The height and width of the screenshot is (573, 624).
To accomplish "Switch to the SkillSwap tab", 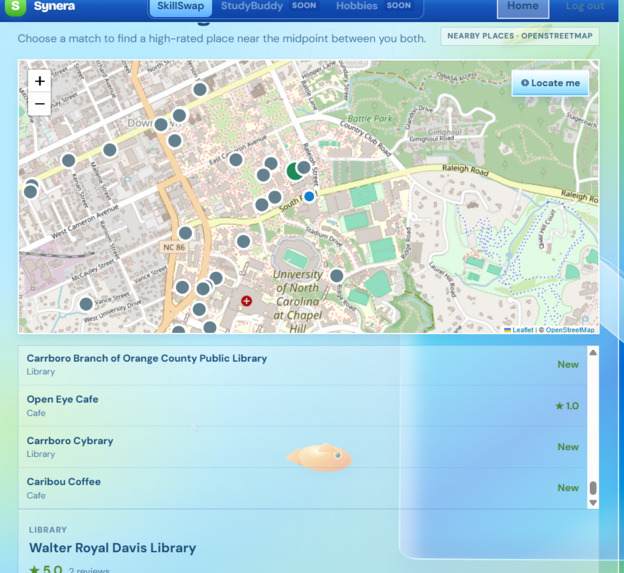I will [x=180, y=6].
